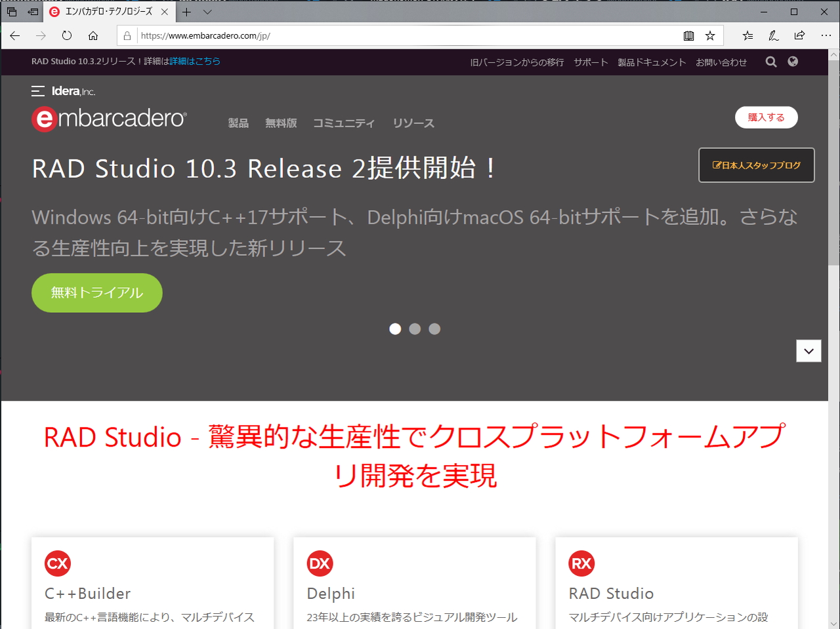Image resolution: width=840 pixels, height=629 pixels.
Task: Expand the hero banner down arrow
Action: pyautogui.click(x=808, y=350)
